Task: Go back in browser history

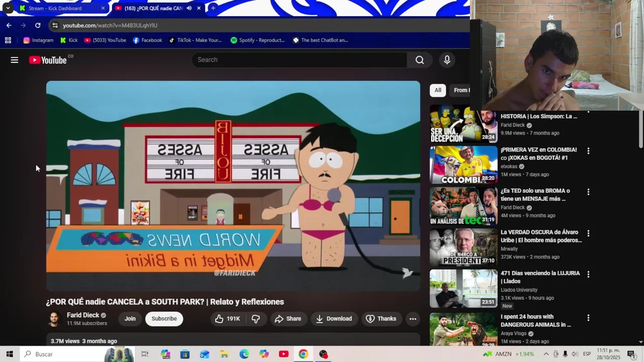Action: coord(9,25)
